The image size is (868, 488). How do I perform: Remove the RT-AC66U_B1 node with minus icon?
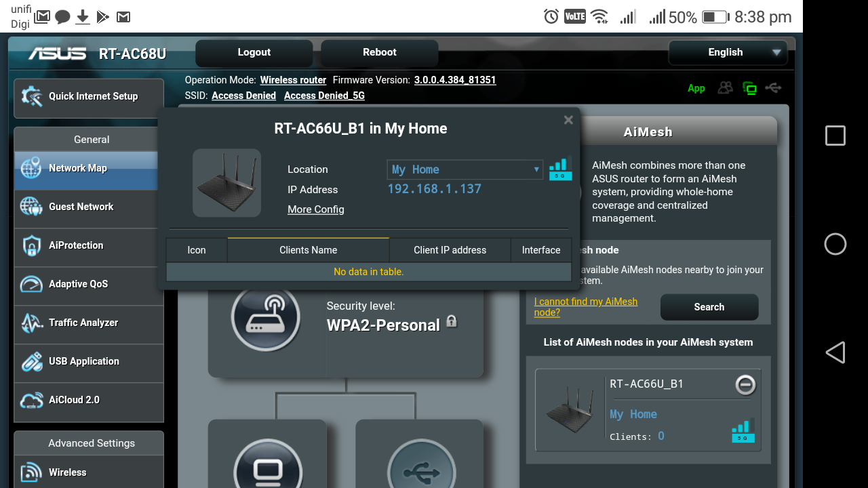click(x=745, y=385)
